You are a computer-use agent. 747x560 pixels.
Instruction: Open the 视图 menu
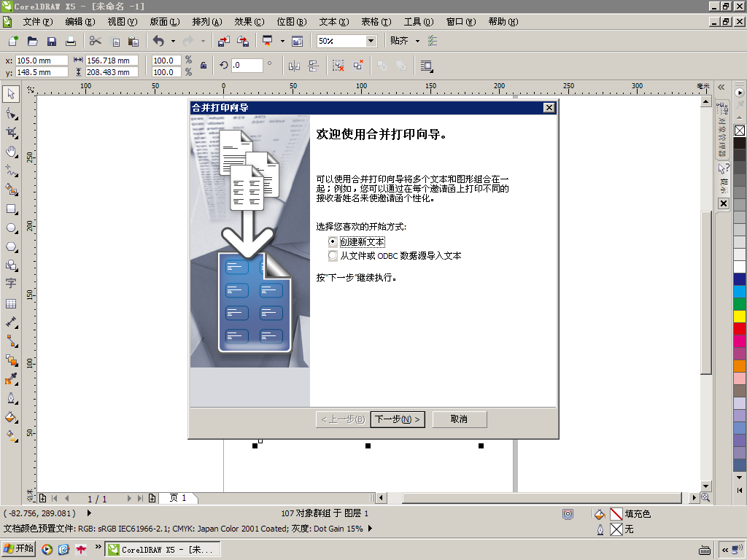coord(123,22)
